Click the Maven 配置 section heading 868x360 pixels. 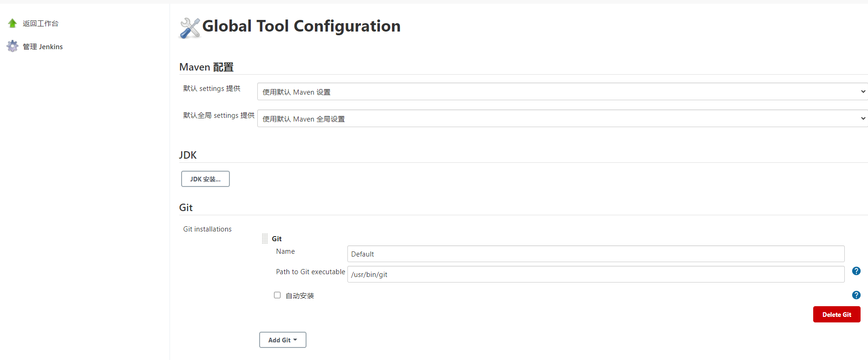206,67
